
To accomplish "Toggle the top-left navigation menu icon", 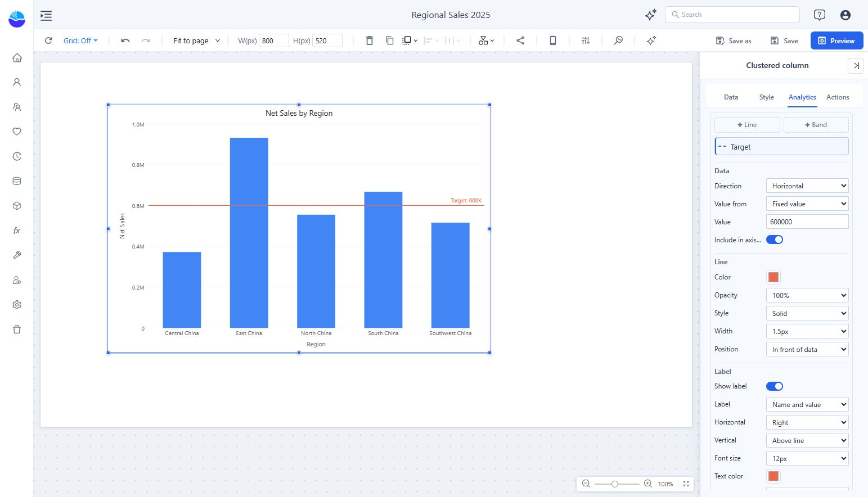I will (x=46, y=15).
